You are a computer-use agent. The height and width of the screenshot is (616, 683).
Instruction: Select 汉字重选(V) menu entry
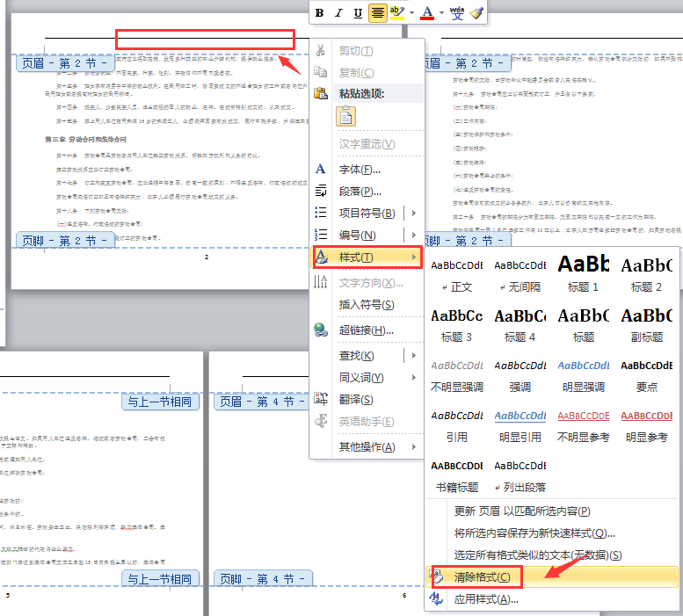tap(367, 143)
